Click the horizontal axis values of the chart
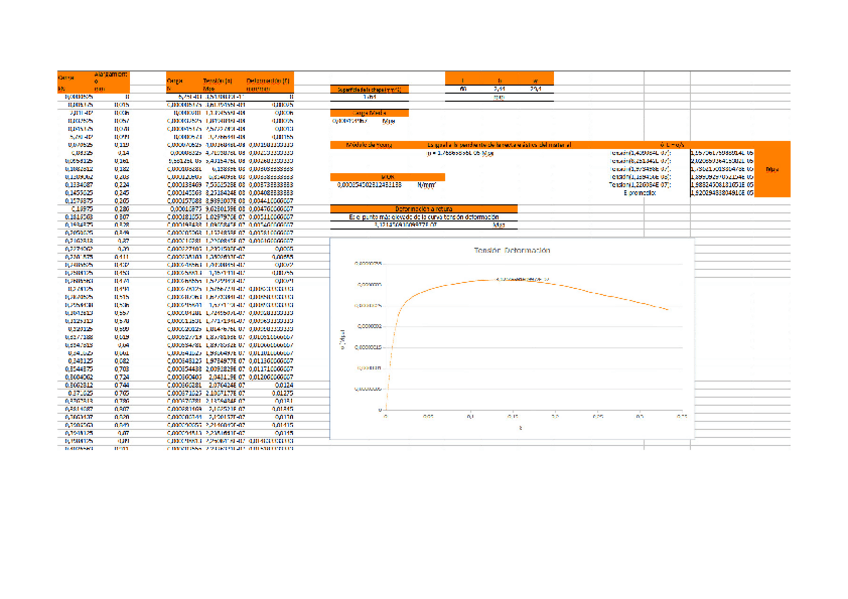This screenshot has height=599, width=848. click(510, 415)
